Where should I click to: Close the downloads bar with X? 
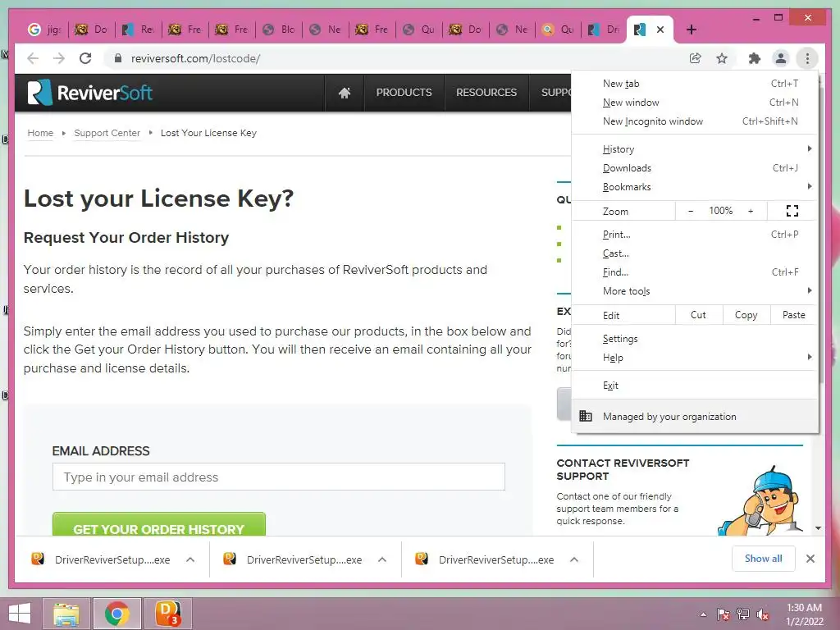coord(810,559)
